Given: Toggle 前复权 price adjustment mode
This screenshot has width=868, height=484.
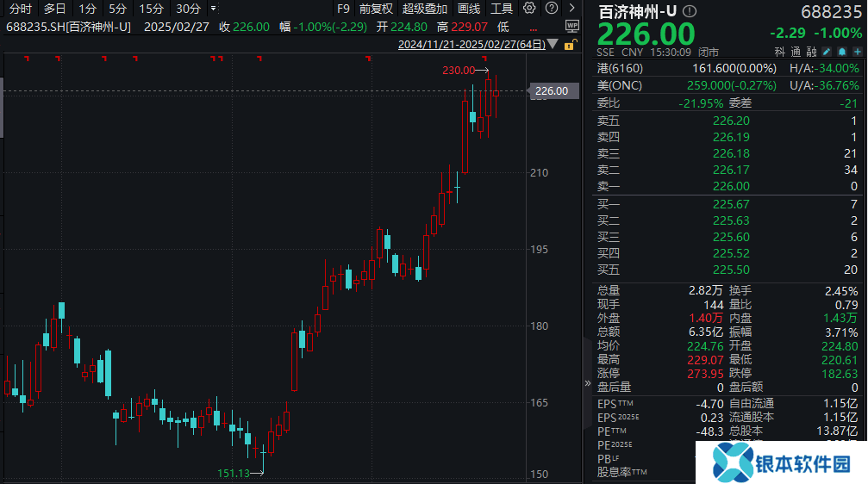Looking at the screenshot, I should 376,9.
